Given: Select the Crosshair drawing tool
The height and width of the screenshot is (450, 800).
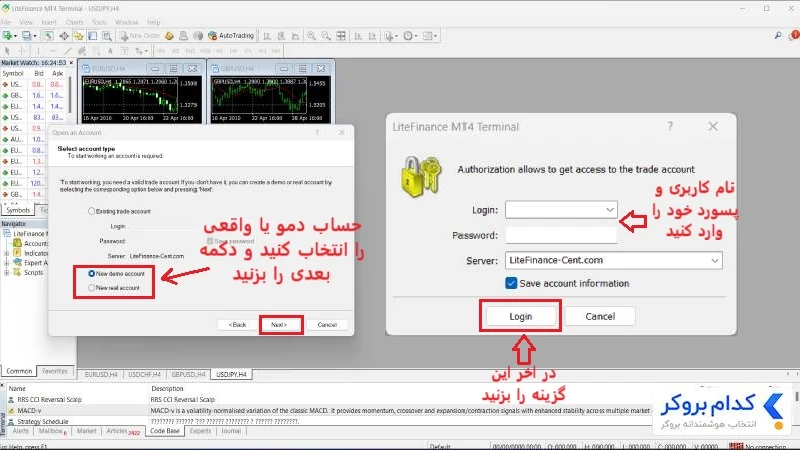Looking at the screenshot, I should (x=22, y=51).
